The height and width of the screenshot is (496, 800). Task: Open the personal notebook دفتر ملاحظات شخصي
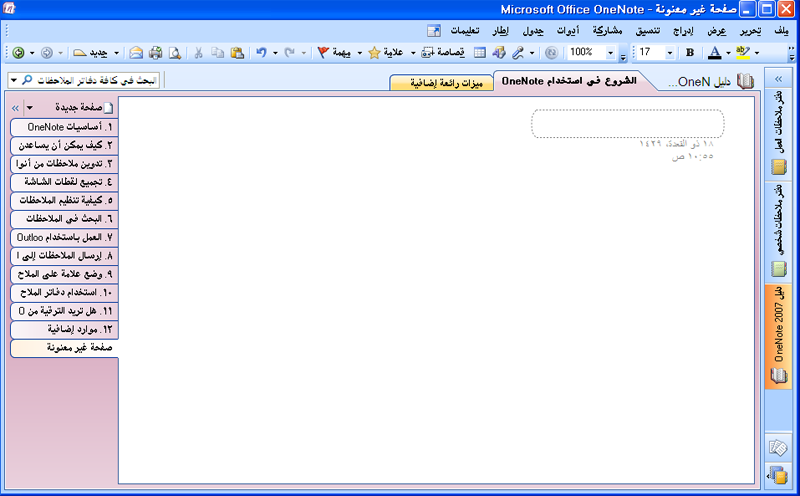(778, 231)
